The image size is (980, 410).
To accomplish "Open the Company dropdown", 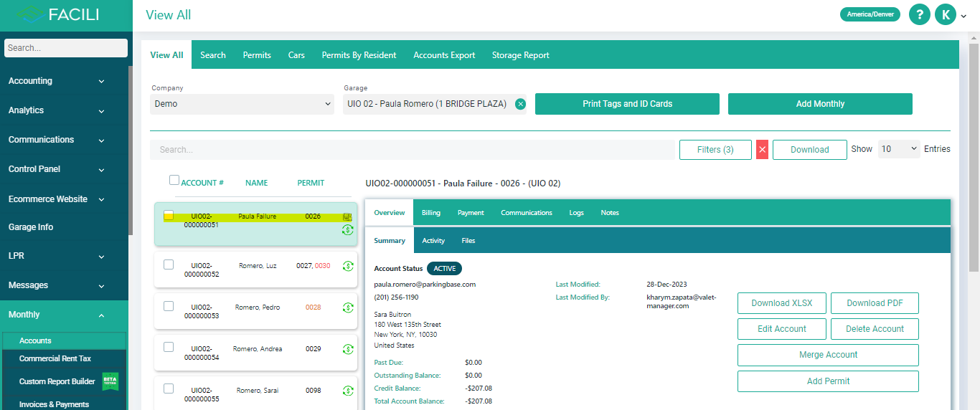I will pyautogui.click(x=242, y=104).
